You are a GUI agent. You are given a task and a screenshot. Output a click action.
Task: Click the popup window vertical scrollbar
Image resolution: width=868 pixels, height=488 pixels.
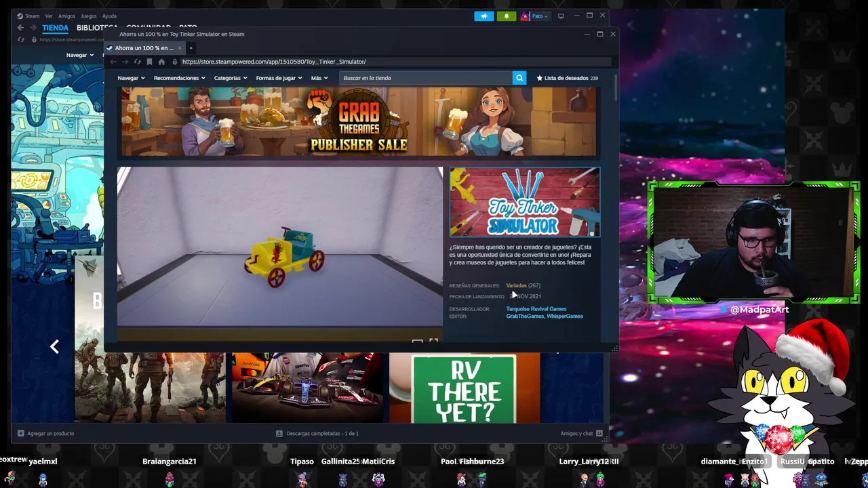[616, 88]
